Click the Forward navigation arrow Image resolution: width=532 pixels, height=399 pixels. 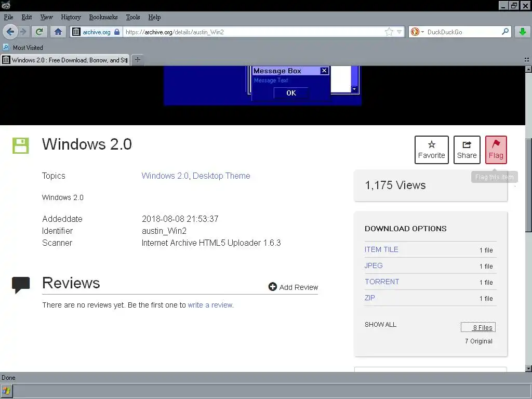pos(23,32)
